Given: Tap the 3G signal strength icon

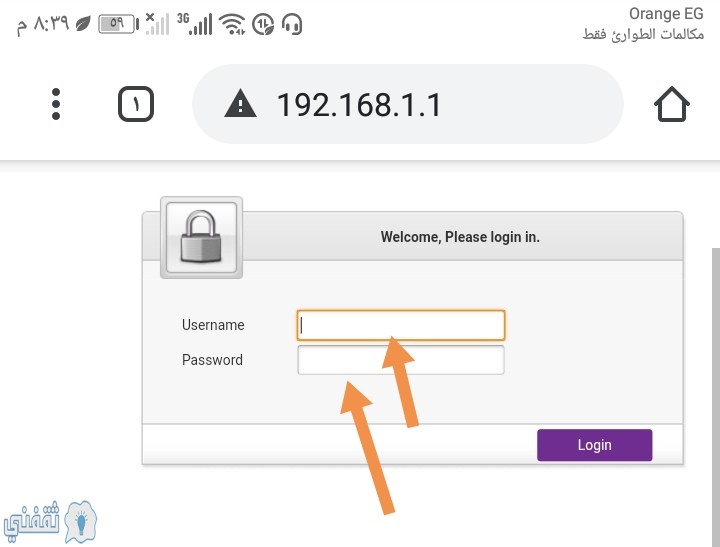Looking at the screenshot, I should (x=195, y=24).
